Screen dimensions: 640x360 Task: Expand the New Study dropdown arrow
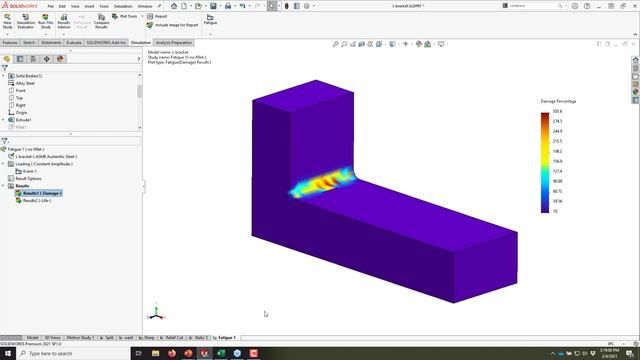tap(7, 34)
